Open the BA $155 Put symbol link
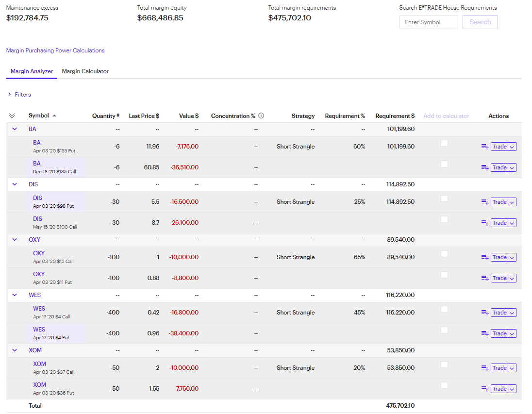Image resolution: width=532 pixels, height=414 pixels. click(36, 143)
